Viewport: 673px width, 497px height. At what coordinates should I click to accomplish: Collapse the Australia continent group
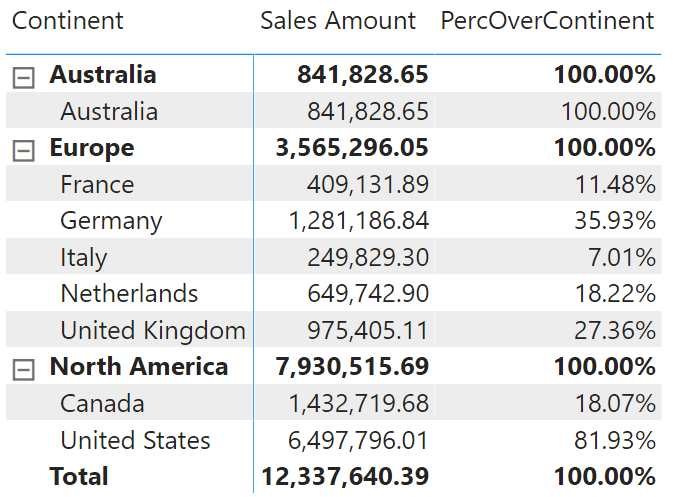point(24,78)
